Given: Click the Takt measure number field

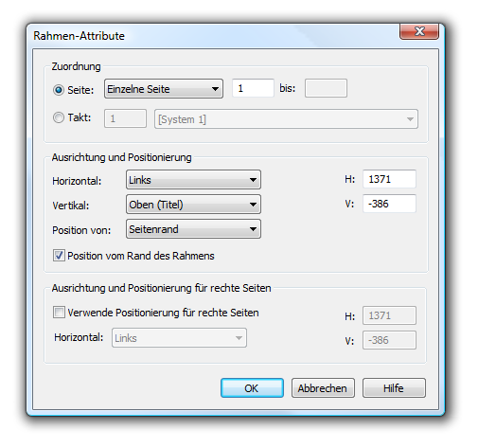Looking at the screenshot, I should pyautogui.click(x=125, y=118).
